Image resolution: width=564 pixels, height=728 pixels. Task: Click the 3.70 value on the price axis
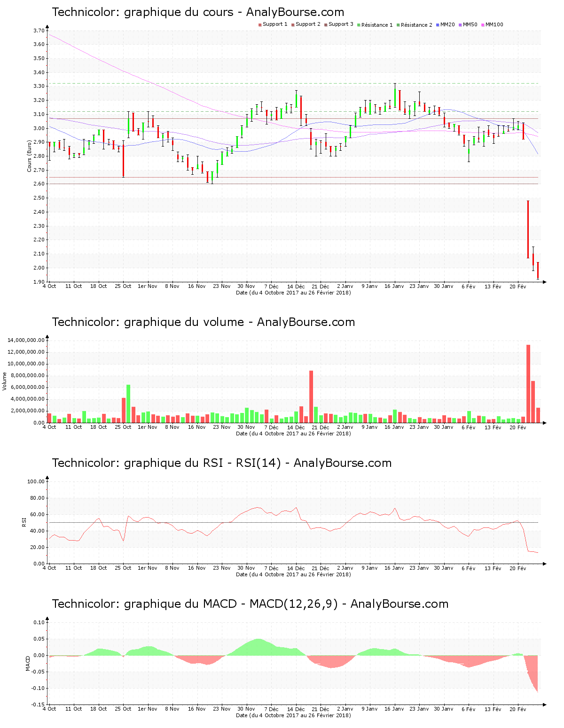point(39,31)
